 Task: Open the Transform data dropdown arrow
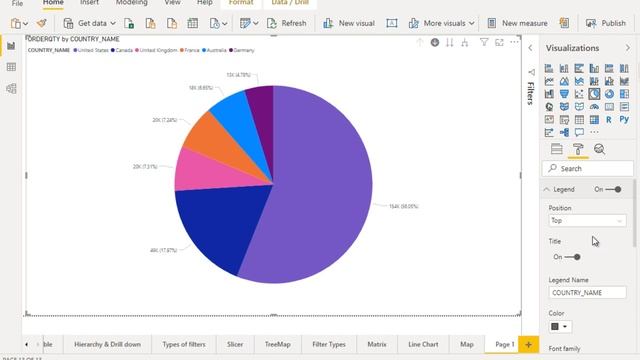click(x=256, y=24)
